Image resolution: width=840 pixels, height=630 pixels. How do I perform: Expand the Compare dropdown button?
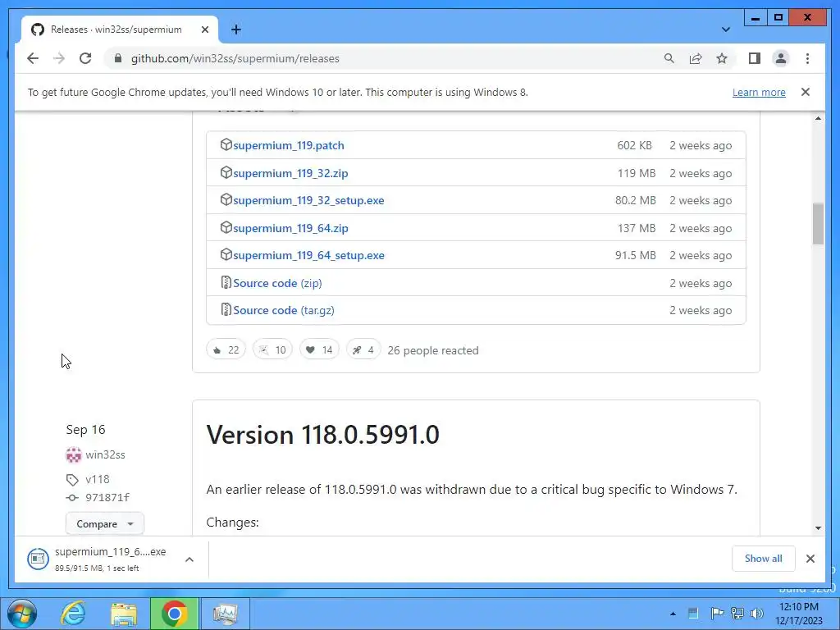tap(104, 524)
